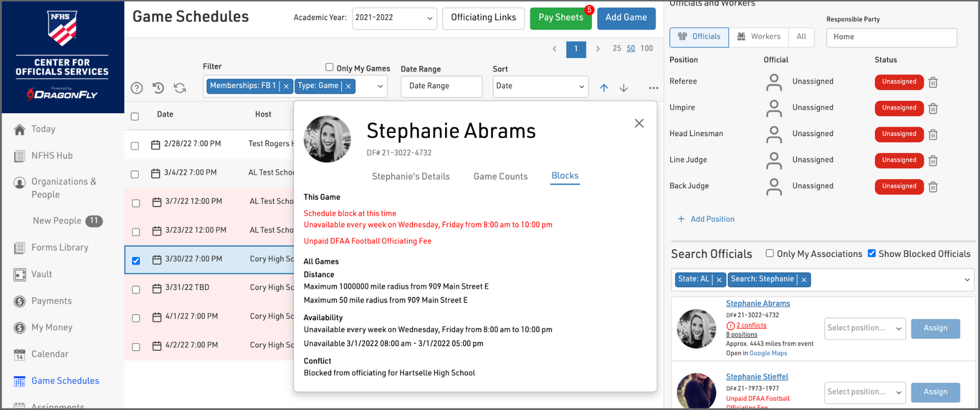The image size is (980, 410).
Task: Enable the Only My Games checkbox
Action: tap(329, 67)
